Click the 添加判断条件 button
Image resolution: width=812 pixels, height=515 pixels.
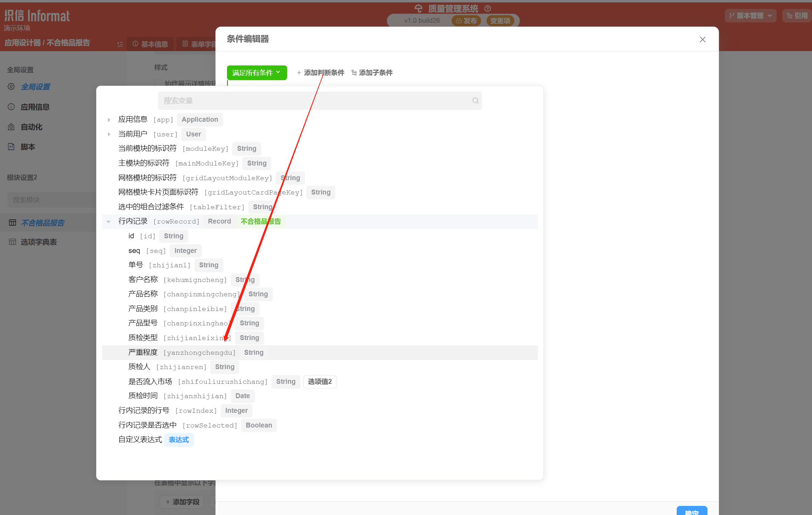pos(320,72)
